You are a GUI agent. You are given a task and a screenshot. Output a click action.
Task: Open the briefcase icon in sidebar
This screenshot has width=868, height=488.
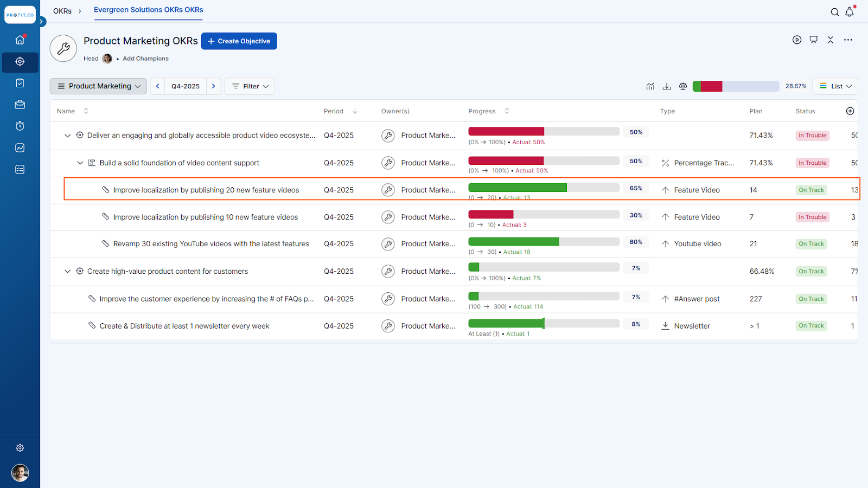[x=20, y=105]
